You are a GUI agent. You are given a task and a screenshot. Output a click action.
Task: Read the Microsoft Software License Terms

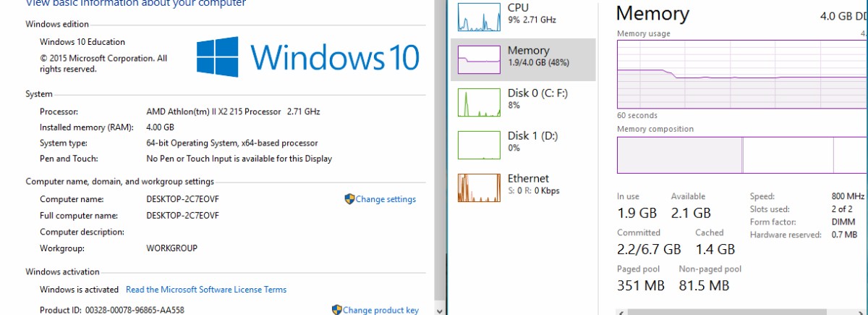point(206,290)
